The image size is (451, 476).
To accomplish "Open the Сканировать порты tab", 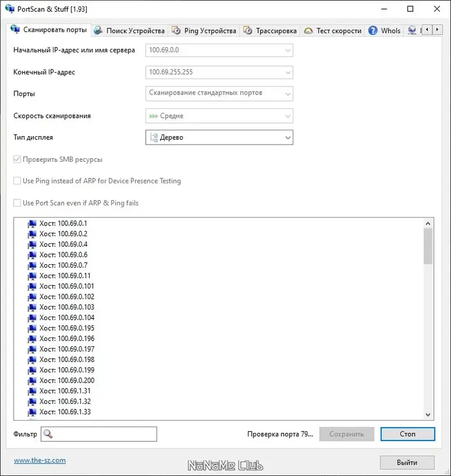I will 49,30.
